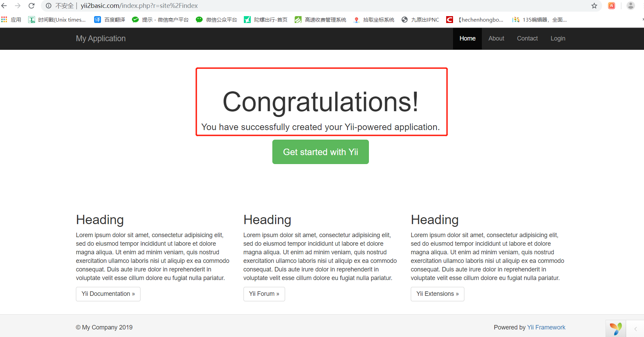The image size is (644, 337).
Task: Click the My Application brand link
Action: [101, 38]
